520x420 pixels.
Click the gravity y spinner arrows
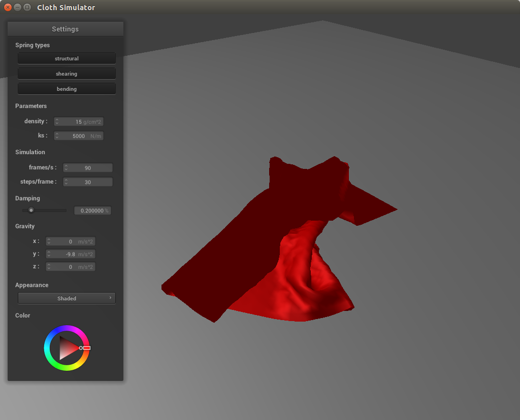click(x=49, y=254)
